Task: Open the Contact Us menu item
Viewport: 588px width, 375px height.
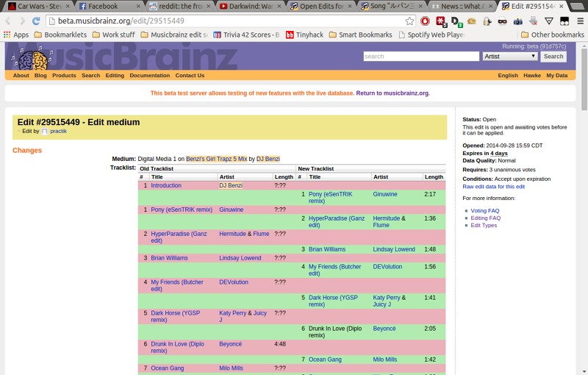Action: point(190,76)
